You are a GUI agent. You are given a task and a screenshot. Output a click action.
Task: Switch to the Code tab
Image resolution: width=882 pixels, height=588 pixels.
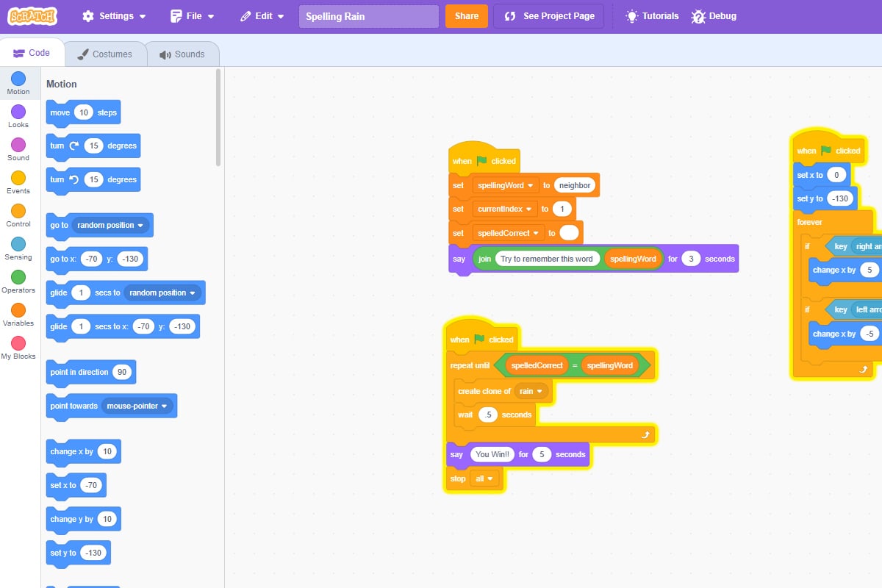32,53
